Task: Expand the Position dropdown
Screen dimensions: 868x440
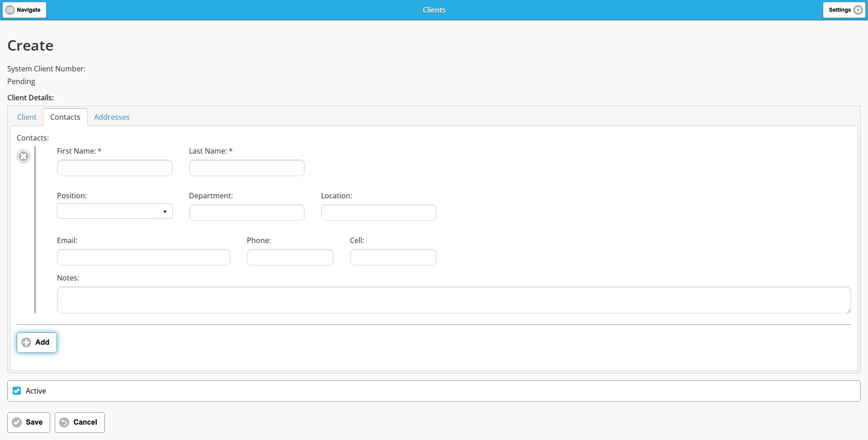Action: click(115, 211)
